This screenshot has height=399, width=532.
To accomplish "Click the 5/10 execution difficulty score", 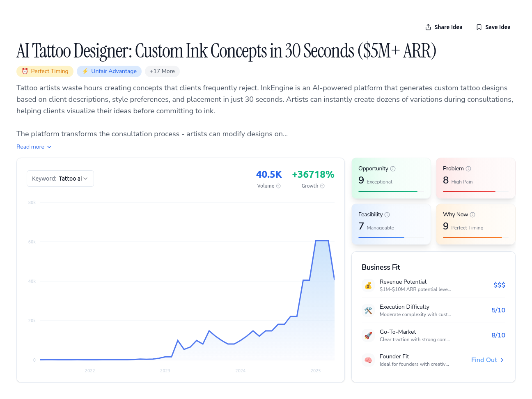I will (x=498, y=310).
